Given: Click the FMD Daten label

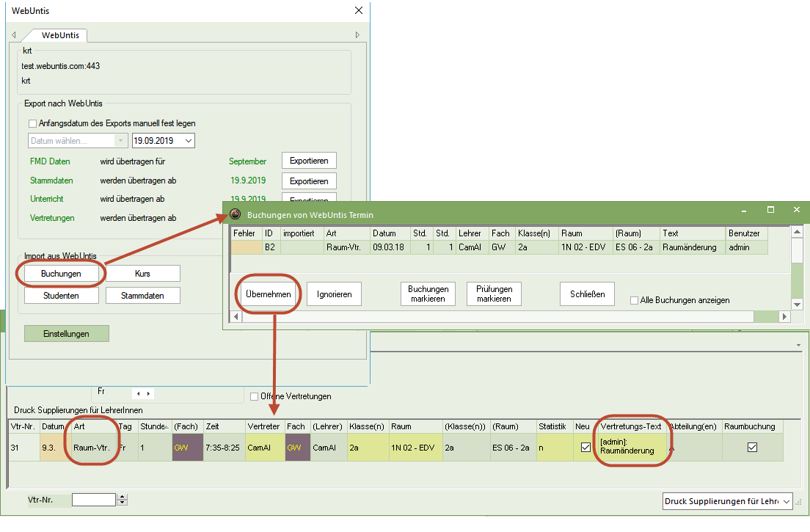Looking at the screenshot, I should pos(50,161).
